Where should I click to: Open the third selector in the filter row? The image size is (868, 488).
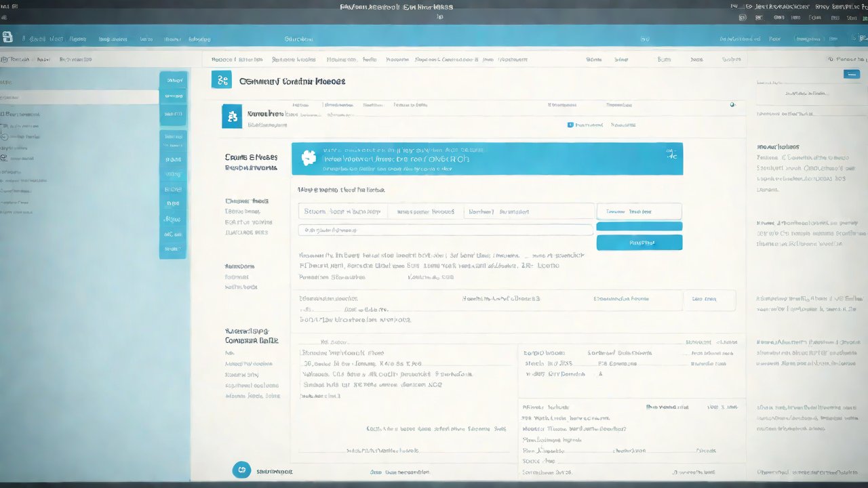click(529, 211)
